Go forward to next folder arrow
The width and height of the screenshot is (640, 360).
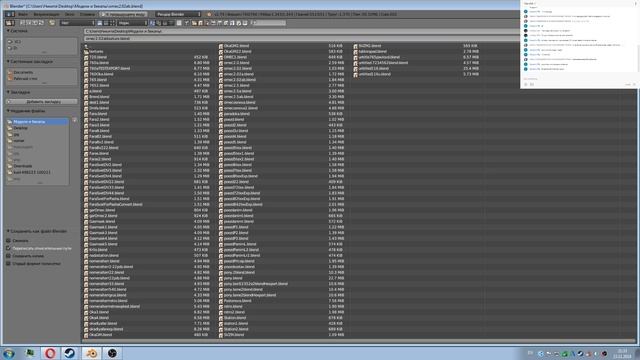tap(29, 23)
